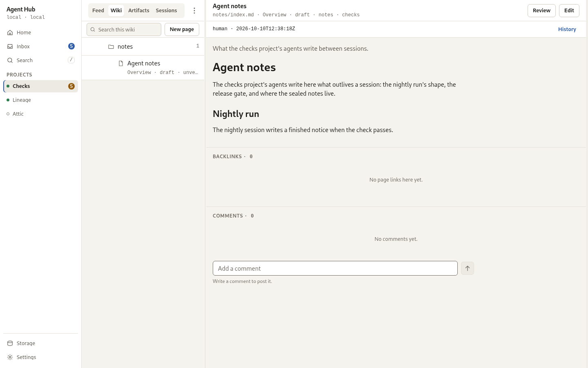Click the PROJECTS section header
The width and height of the screenshot is (588, 368).
(19, 75)
